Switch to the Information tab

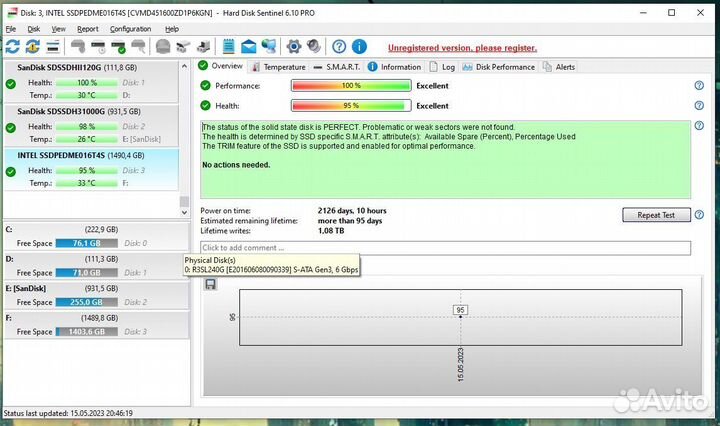[395, 67]
